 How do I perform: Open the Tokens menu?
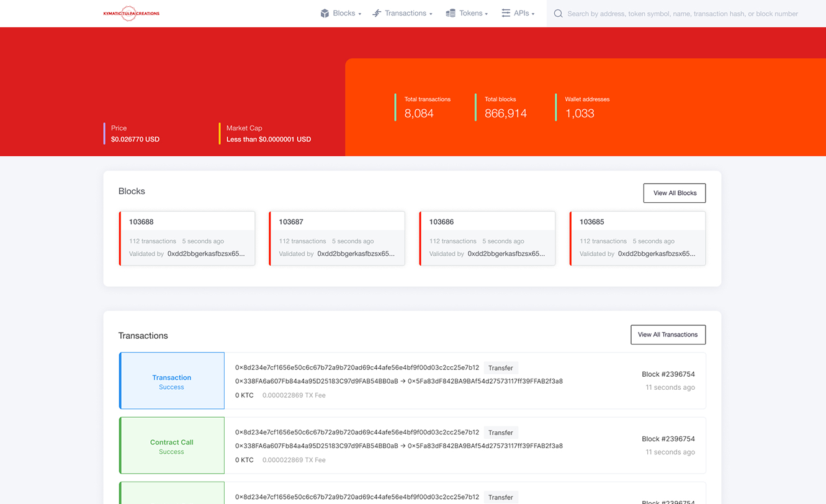467,13
